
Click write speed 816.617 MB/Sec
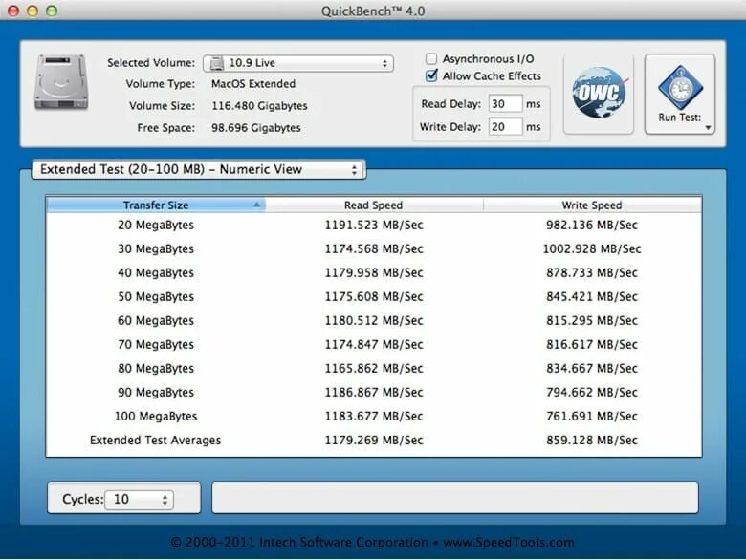(x=592, y=344)
